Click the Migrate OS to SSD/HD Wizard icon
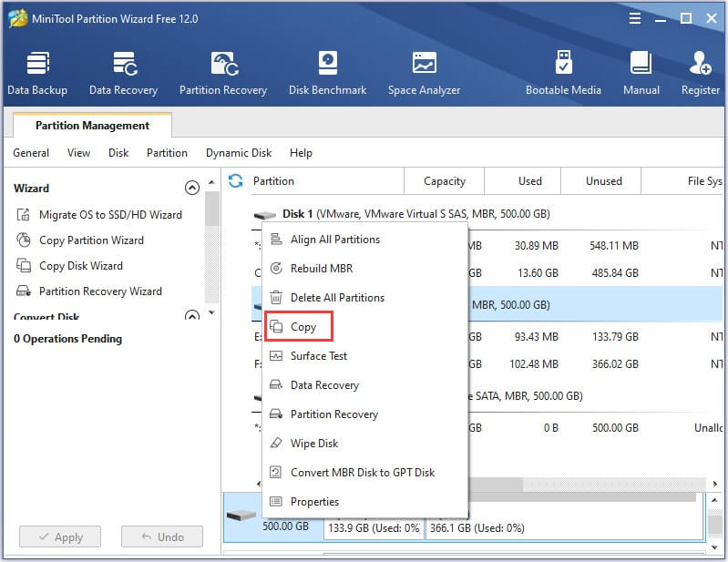This screenshot has width=728, height=562. pos(23,214)
